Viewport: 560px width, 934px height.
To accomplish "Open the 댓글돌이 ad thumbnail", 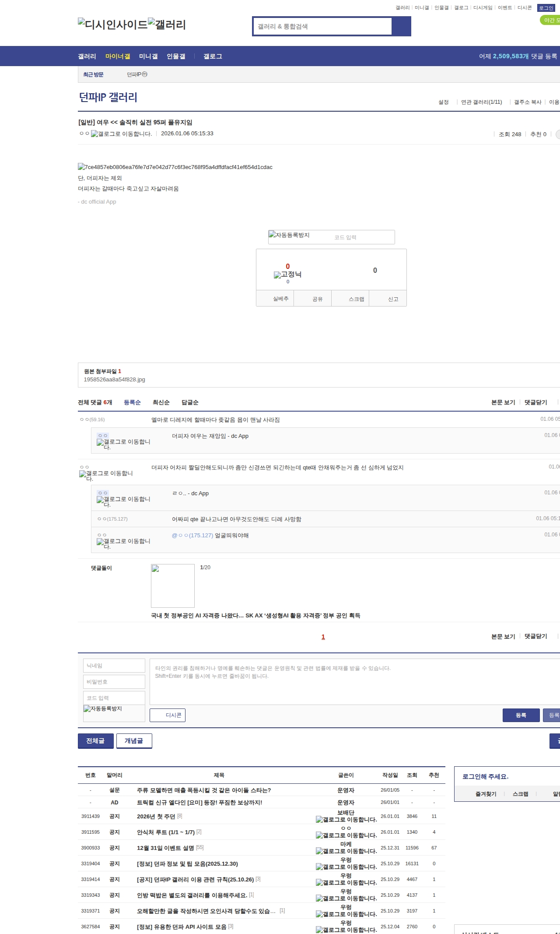I will (172, 585).
